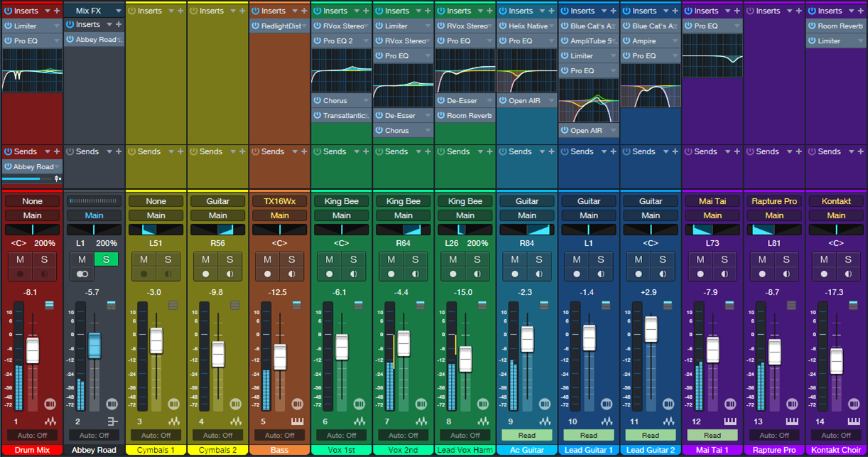The width and height of the screenshot is (868, 457).
Task: Click the small meter icon above Drum Mix fader
Action: pyautogui.click(x=49, y=305)
